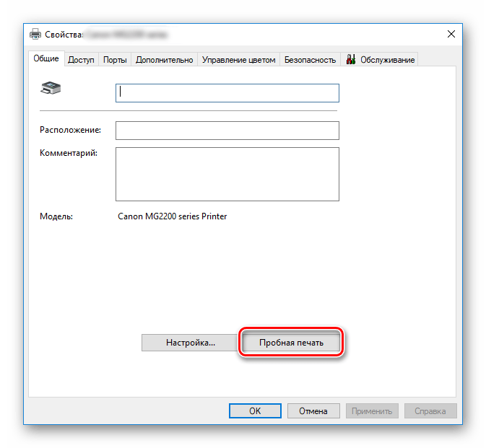This screenshot has width=486, height=448.
Task: Open the Порты tab
Action: (115, 60)
